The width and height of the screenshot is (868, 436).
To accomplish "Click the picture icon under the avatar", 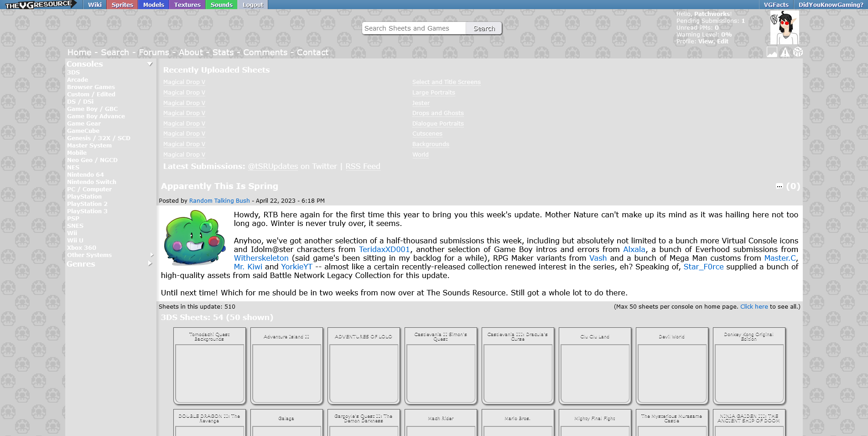I will point(772,52).
